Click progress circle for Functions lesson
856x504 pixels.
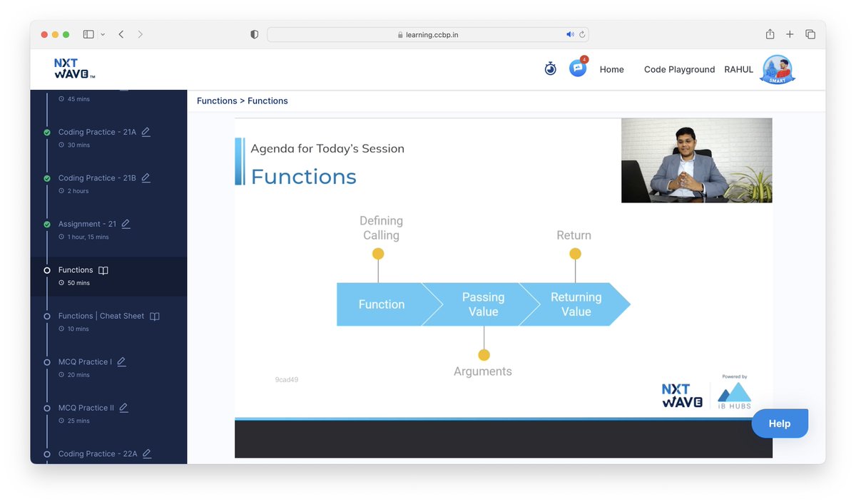tap(47, 270)
